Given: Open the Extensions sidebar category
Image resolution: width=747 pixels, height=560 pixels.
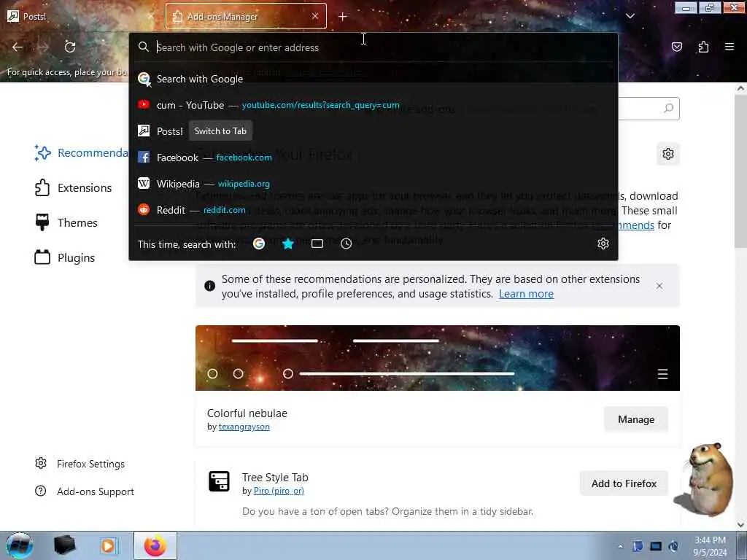Looking at the screenshot, I should pos(73,187).
